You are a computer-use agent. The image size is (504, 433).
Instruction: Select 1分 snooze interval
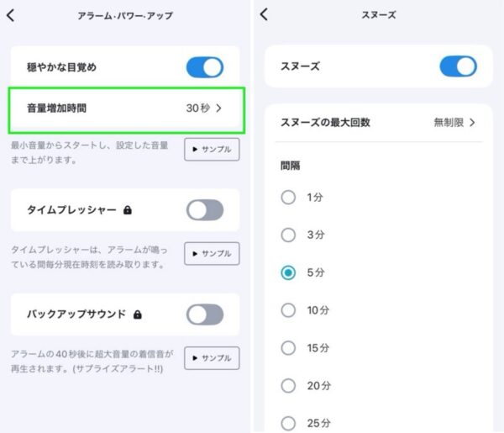tap(302, 197)
